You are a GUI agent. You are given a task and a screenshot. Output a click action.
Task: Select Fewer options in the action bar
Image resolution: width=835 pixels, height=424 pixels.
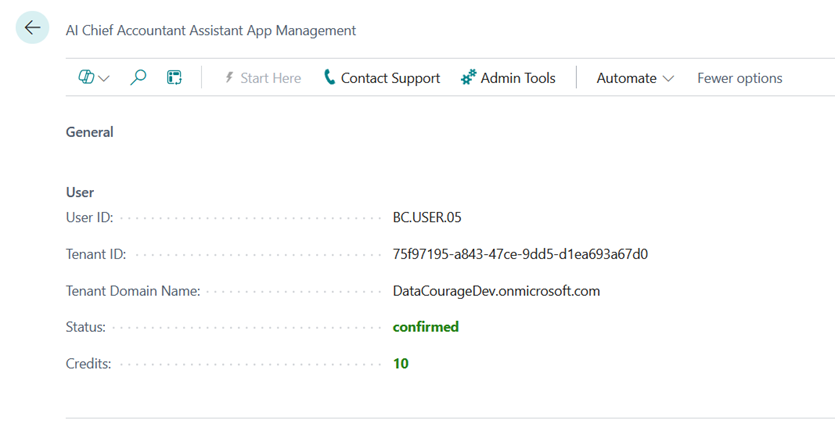tap(739, 78)
